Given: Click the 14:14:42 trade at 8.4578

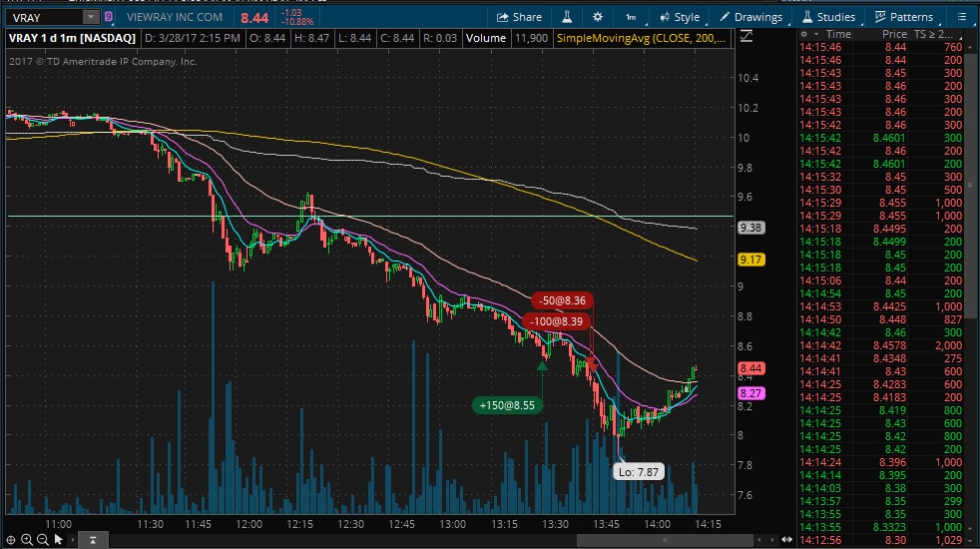Looking at the screenshot, I should 880,345.
